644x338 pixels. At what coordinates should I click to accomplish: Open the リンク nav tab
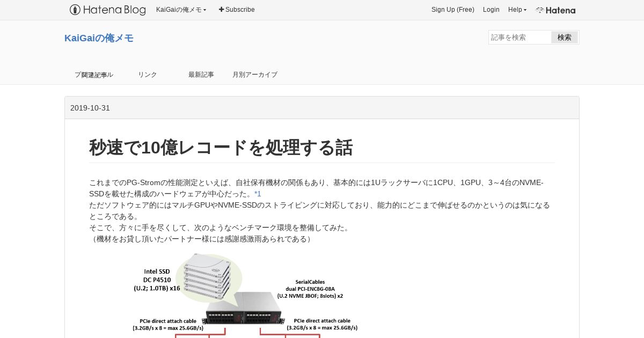[x=148, y=75]
